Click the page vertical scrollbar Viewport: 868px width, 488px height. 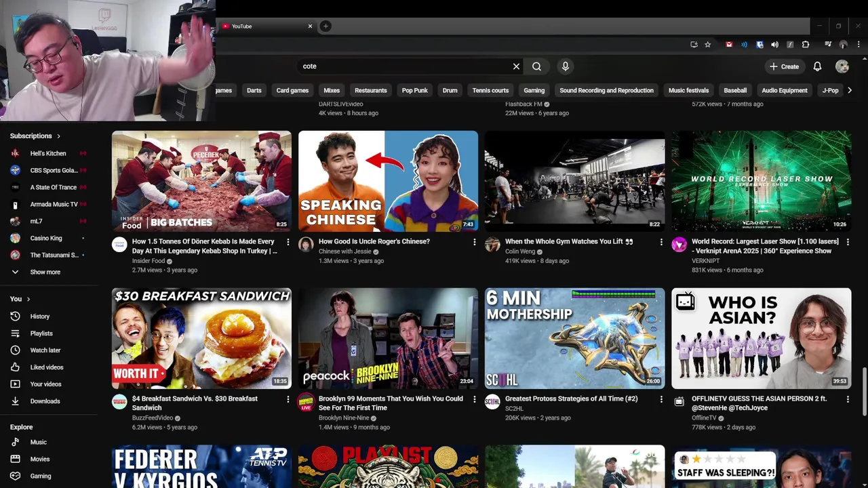tap(864, 393)
